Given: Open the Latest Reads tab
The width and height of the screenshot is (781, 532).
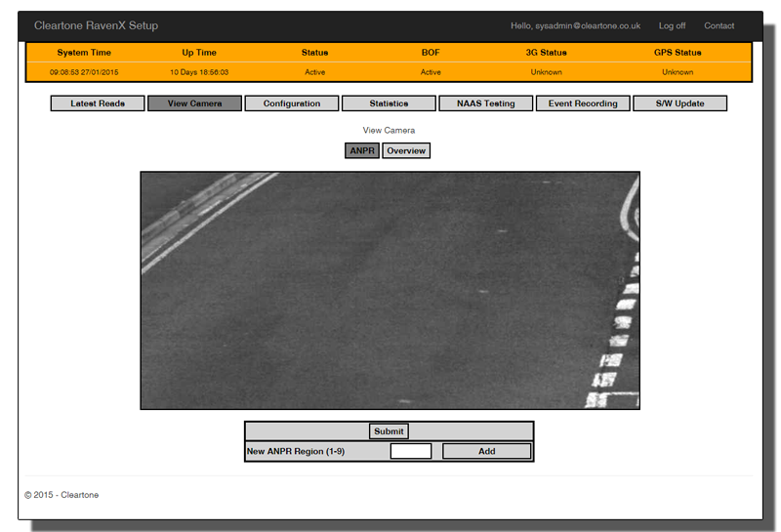Looking at the screenshot, I should pos(98,103).
